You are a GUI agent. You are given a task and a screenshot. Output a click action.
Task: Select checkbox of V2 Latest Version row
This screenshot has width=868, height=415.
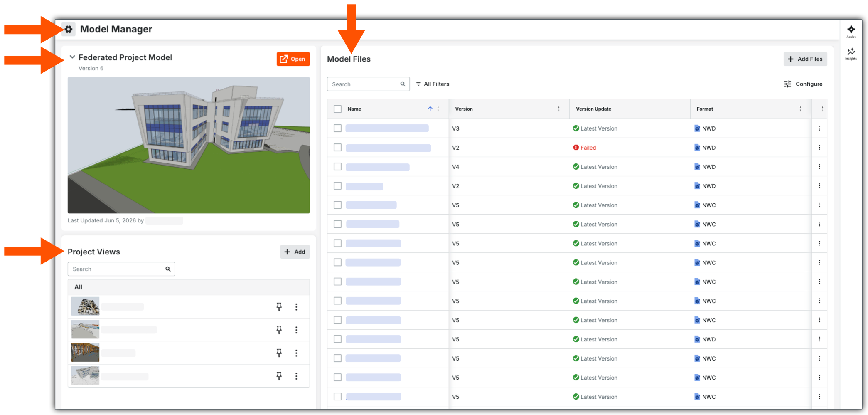coord(337,186)
